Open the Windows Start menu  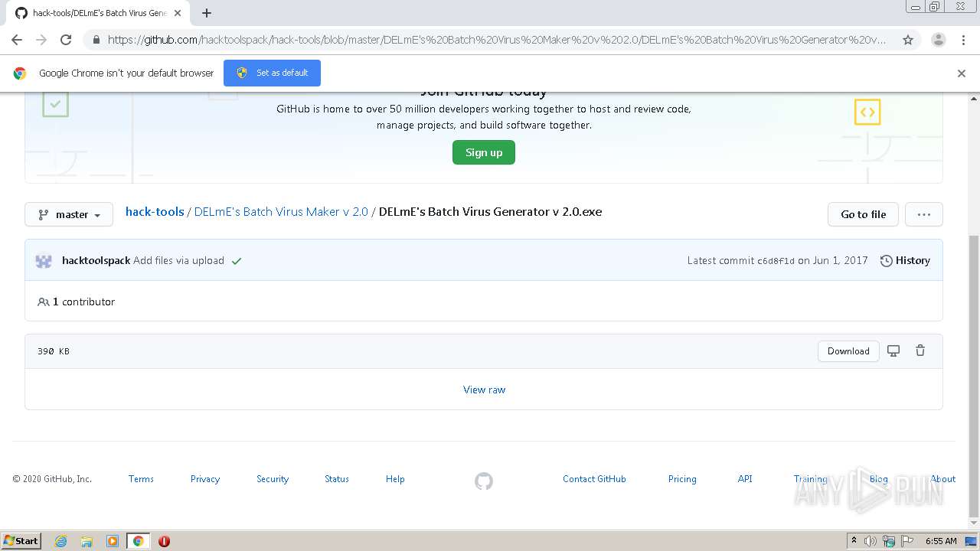click(21, 541)
